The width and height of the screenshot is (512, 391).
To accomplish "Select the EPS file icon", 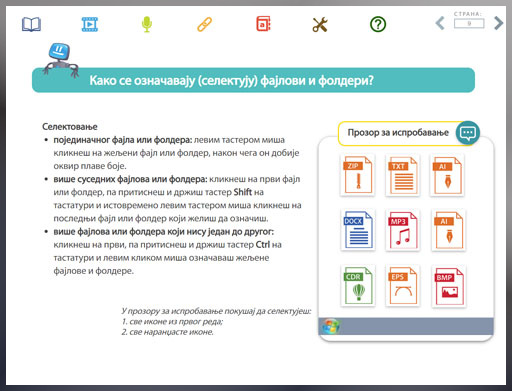I will (x=403, y=285).
